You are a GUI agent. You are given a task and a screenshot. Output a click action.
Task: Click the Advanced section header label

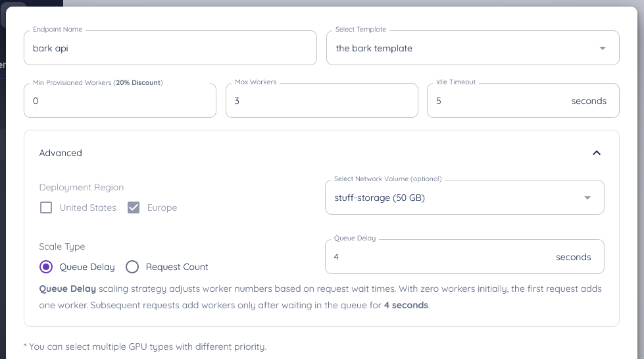click(x=61, y=153)
